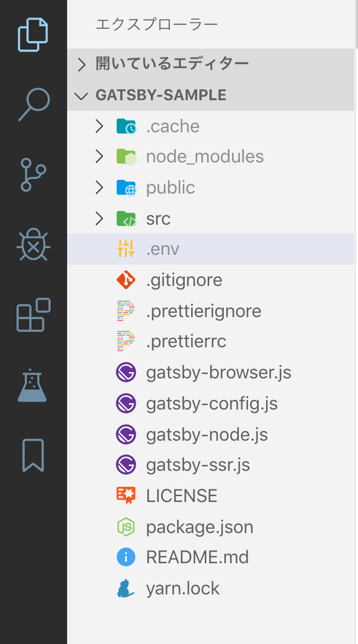
Task: Expand the public folder chevron
Action: coord(100,188)
